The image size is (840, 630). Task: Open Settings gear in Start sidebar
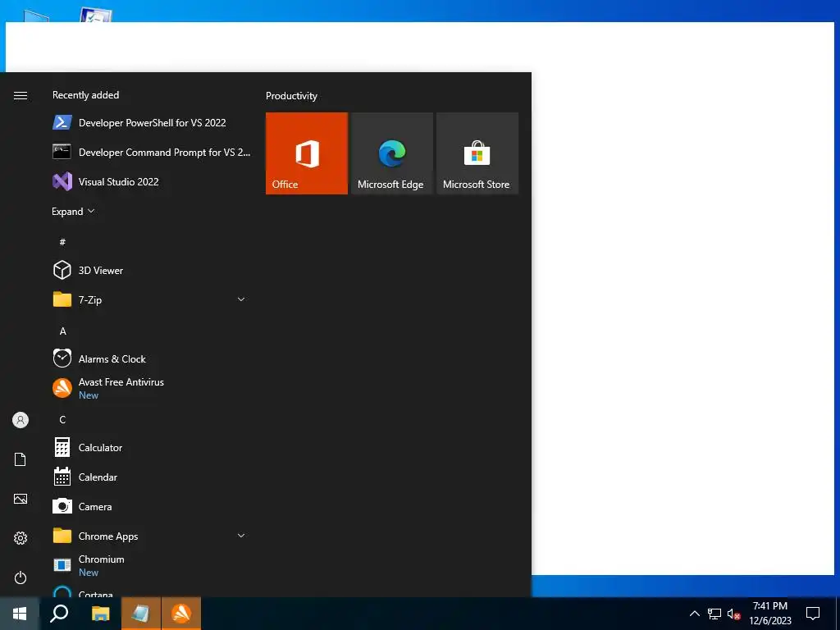21,538
